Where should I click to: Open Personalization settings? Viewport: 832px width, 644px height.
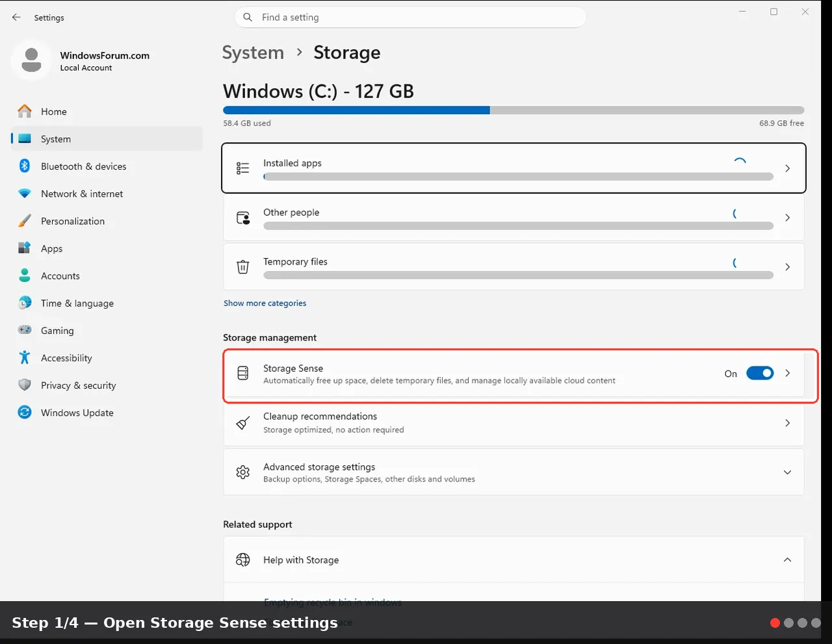click(x=107, y=221)
